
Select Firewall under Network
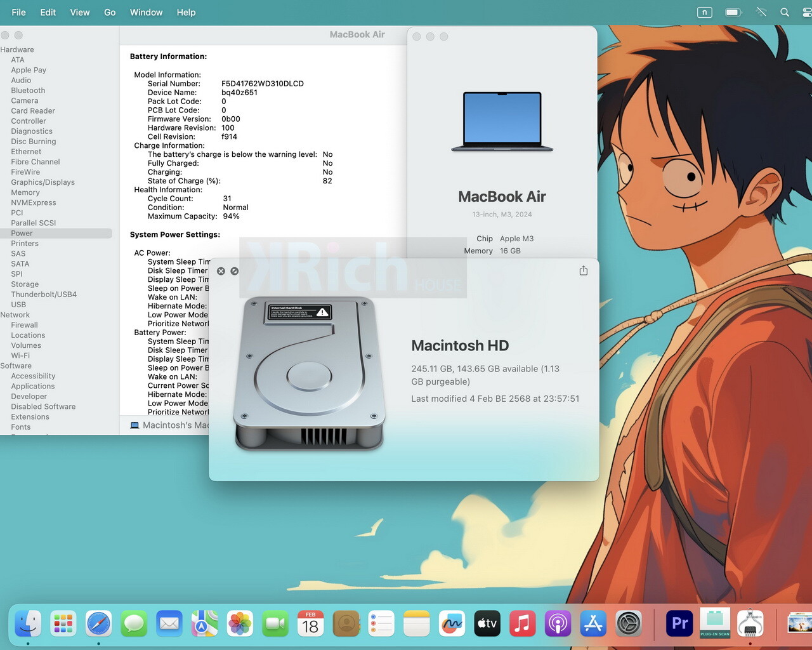[25, 325]
